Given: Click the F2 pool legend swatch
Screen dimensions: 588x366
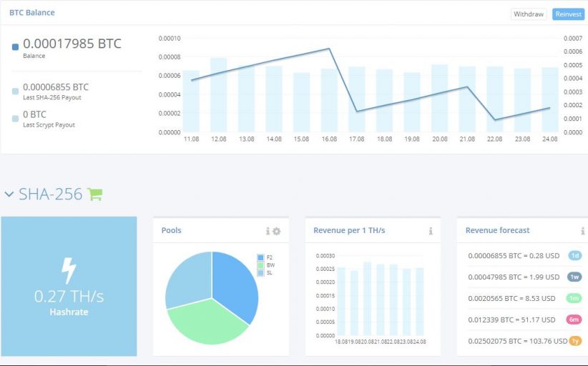Looking at the screenshot, I should [260, 257].
